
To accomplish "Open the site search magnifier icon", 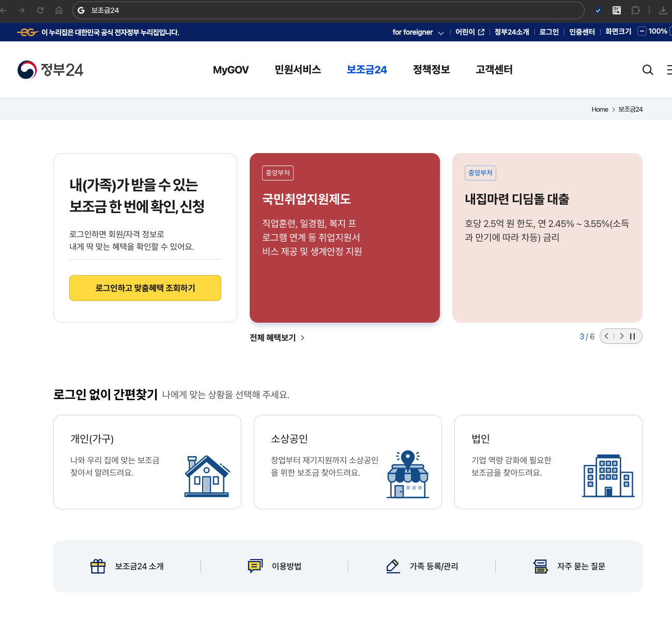I will [648, 70].
